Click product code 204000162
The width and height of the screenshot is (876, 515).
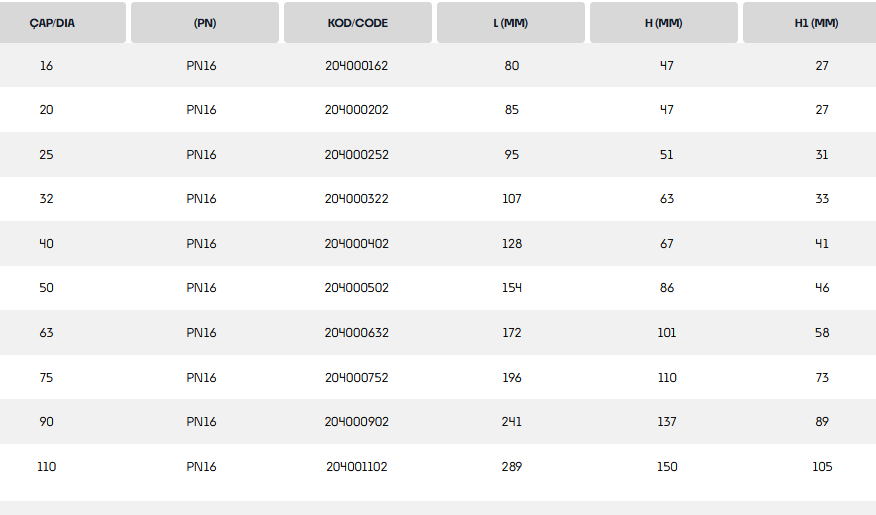coord(357,66)
